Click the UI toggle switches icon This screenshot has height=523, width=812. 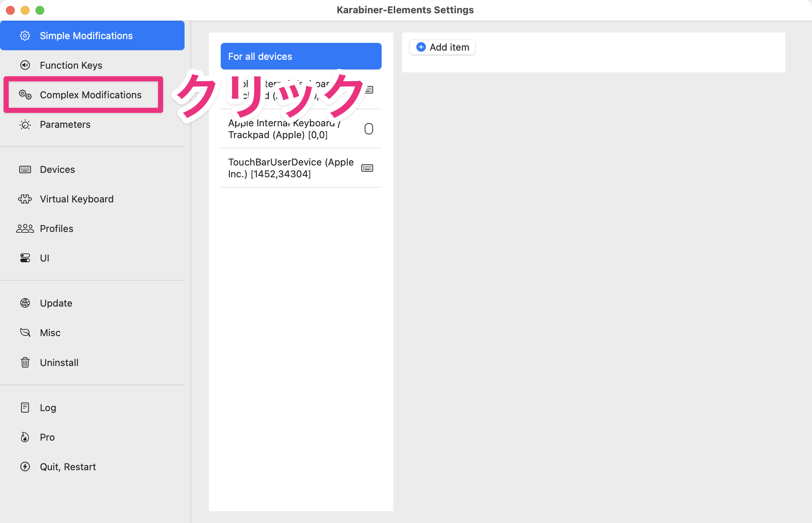(x=25, y=258)
